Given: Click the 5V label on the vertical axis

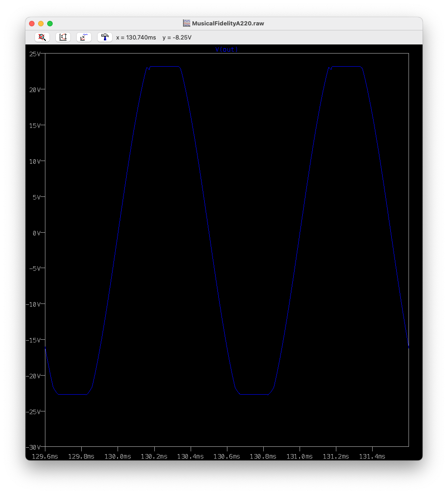Looking at the screenshot, I should (x=37, y=197).
